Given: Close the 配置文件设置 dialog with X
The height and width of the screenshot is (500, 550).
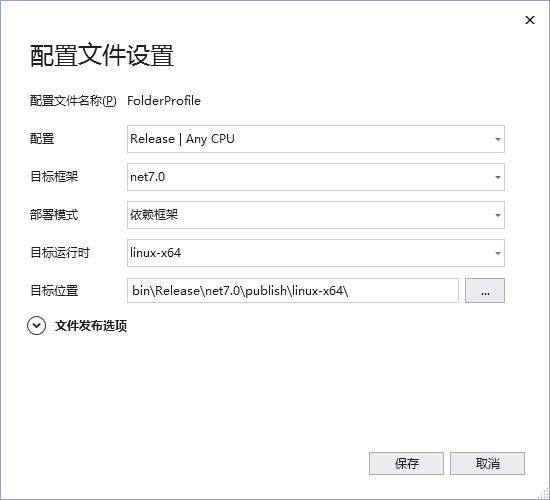Looking at the screenshot, I should pos(530,20).
